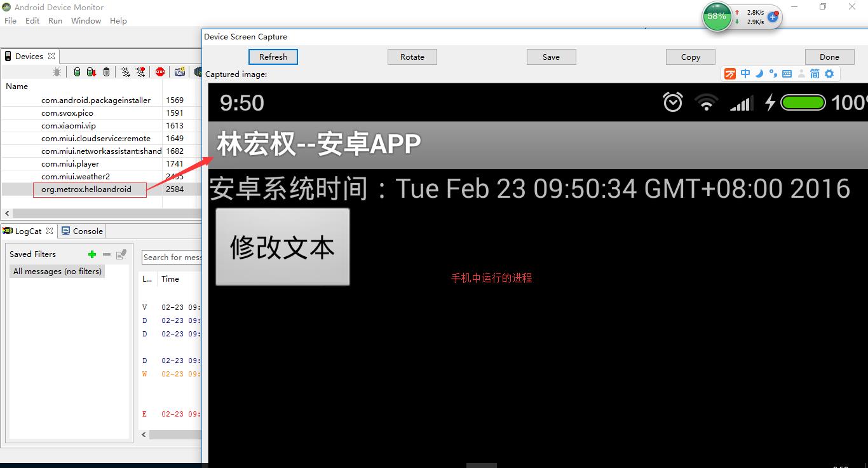Viewport: 868px width, 468px height.
Task: Click the Level column header L...
Action: click(147, 279)
